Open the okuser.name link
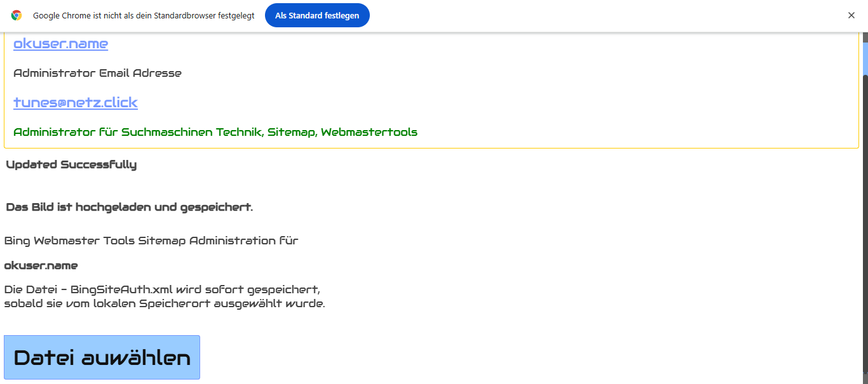 [61, 43]
